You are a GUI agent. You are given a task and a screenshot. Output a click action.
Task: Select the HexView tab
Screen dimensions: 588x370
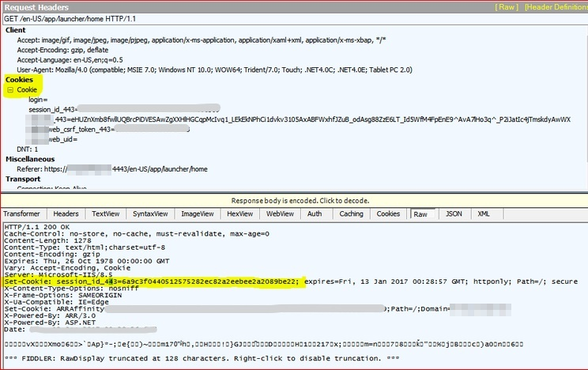[240, 214]
